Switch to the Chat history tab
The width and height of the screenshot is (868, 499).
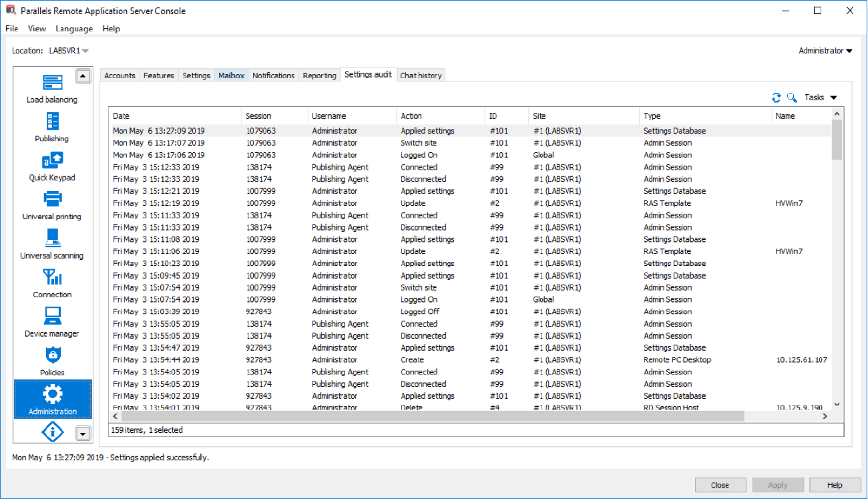(x=421, y=75)
